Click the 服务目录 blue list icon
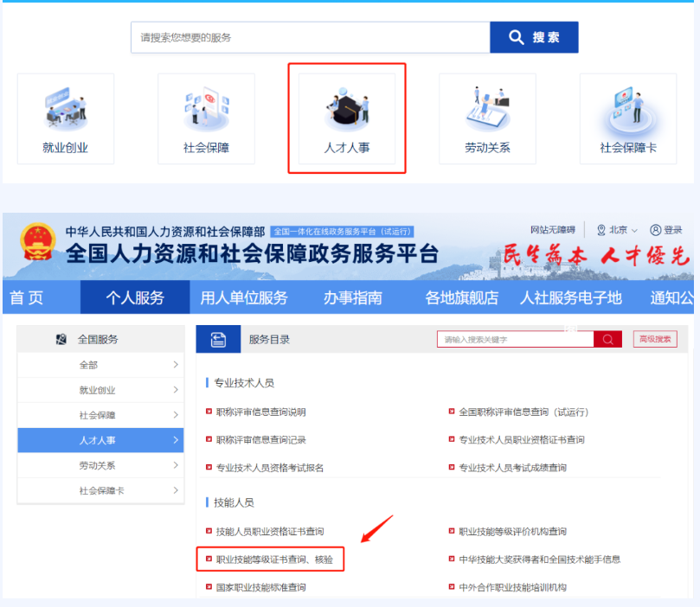 click(218, 340)
